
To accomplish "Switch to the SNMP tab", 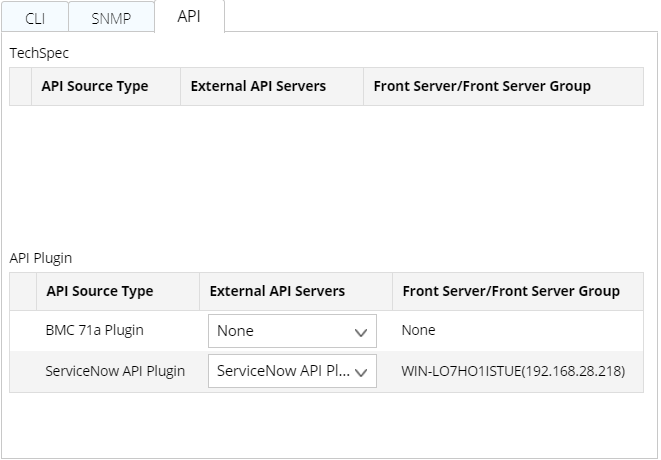I will [111, 17].
